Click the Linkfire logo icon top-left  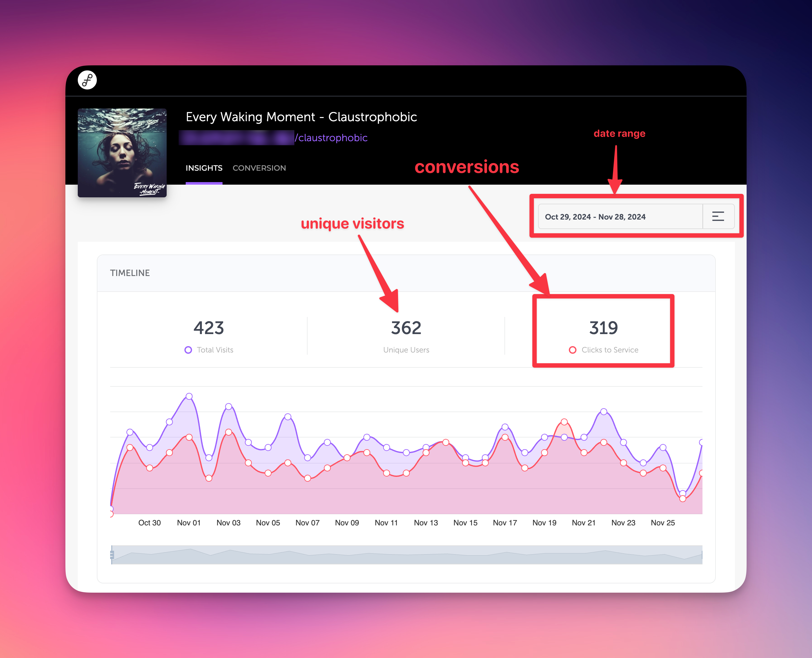pos(88,81)
